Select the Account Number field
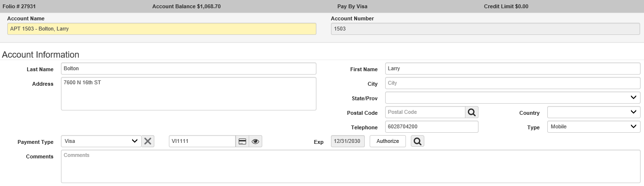This screenshot has height=186, width=644. [485, 29]
